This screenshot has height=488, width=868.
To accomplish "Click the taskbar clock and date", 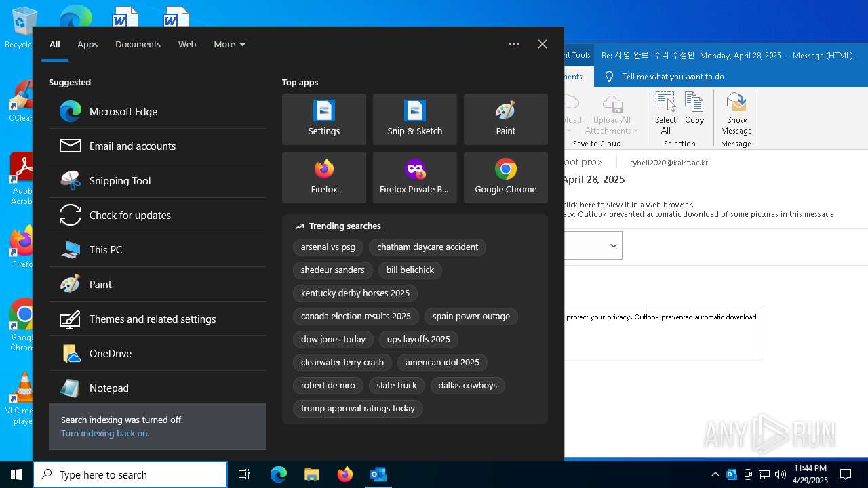I will (810, 474).
